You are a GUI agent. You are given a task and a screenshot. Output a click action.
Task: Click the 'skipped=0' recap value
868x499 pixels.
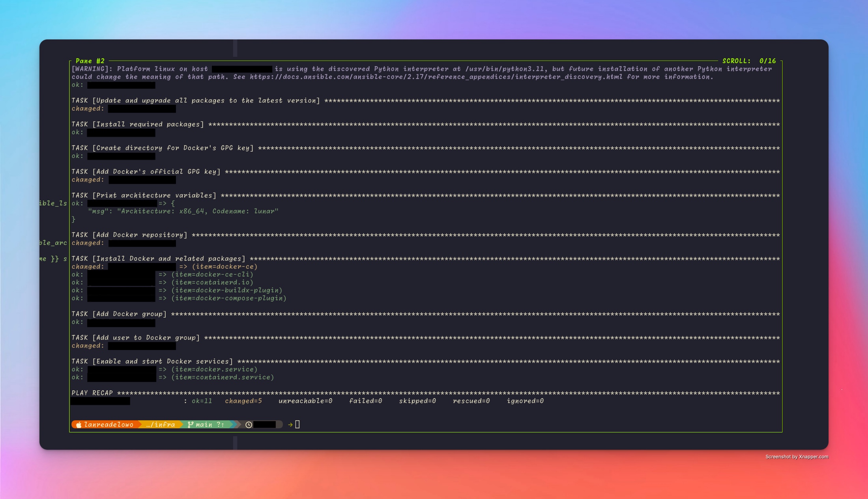pyautogui.click(x=417, y=401)
